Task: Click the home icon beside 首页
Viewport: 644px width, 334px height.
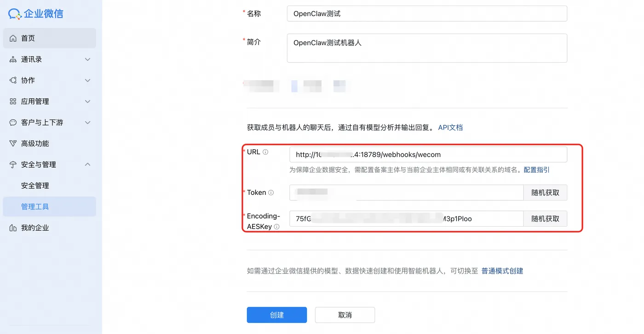Action: tap(13, 38)
